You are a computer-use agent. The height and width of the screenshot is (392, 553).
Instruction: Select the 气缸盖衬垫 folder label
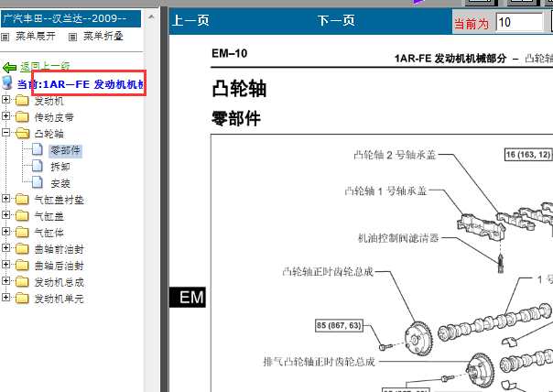click(59, 200)
